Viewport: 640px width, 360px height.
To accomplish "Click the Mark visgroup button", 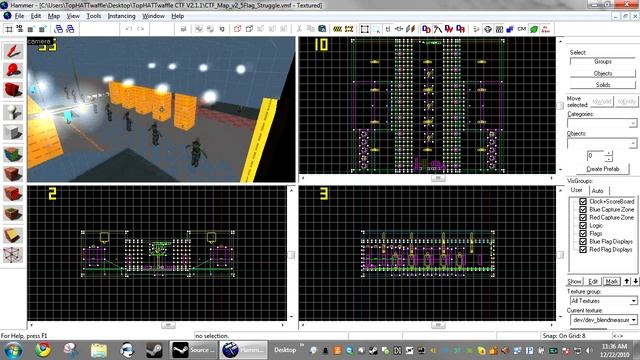I will [x=611, y=282].
